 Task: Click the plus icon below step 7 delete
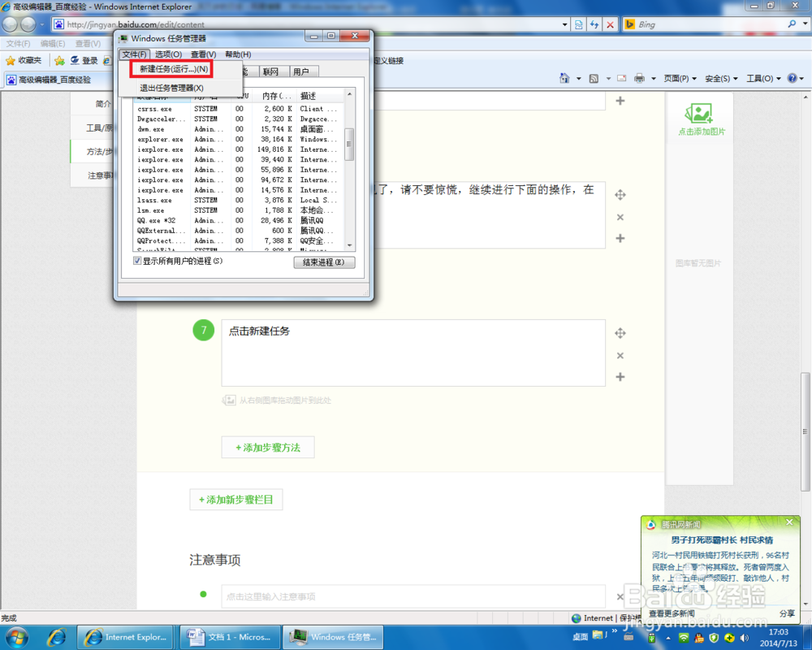[620, 377]
